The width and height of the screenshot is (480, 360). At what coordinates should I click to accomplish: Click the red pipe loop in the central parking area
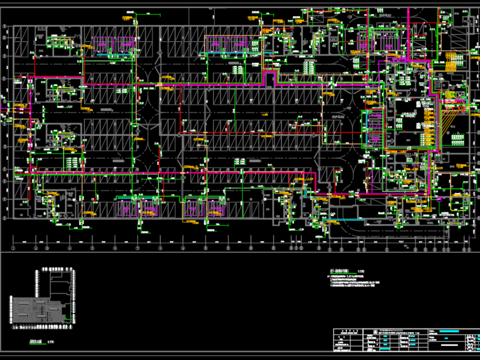click(253, 109)
